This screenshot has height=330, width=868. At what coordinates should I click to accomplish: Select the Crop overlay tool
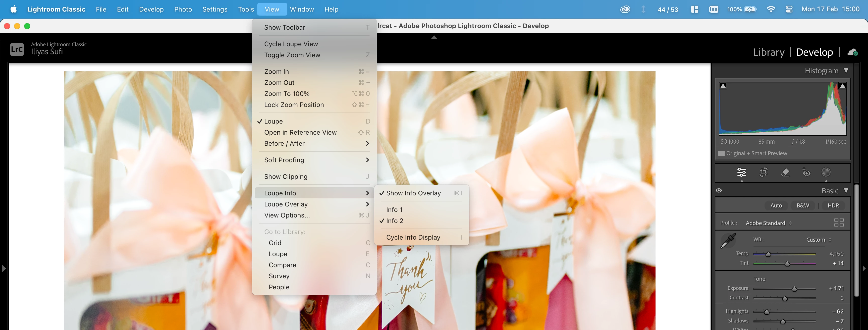763,173
